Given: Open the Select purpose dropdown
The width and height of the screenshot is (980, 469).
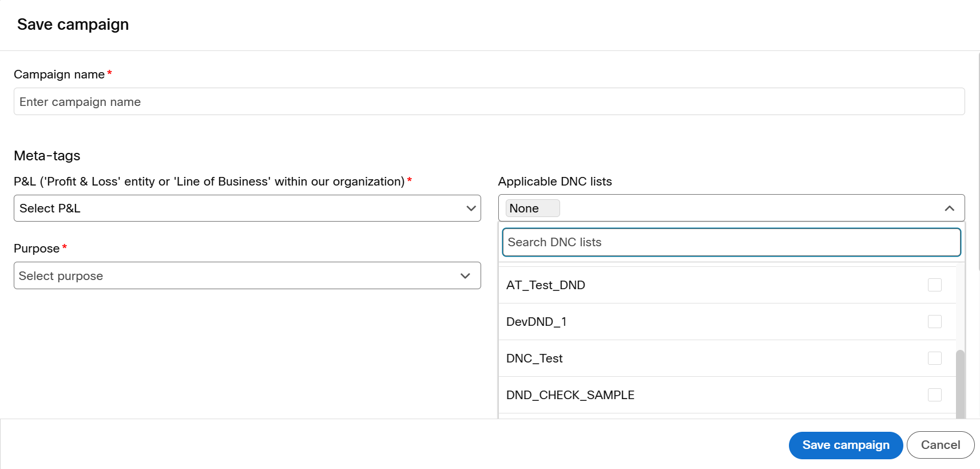Looking at the screenshot, I should (x=247, y=275).
